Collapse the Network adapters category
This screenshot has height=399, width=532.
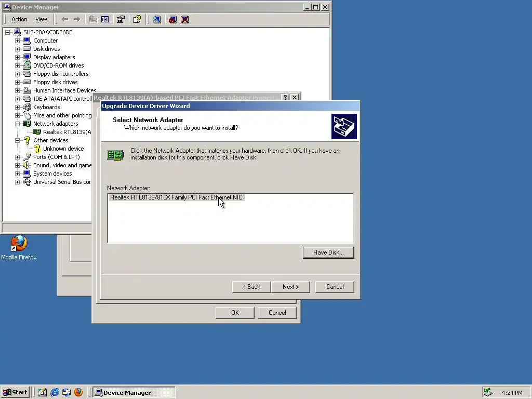point(17,124)
